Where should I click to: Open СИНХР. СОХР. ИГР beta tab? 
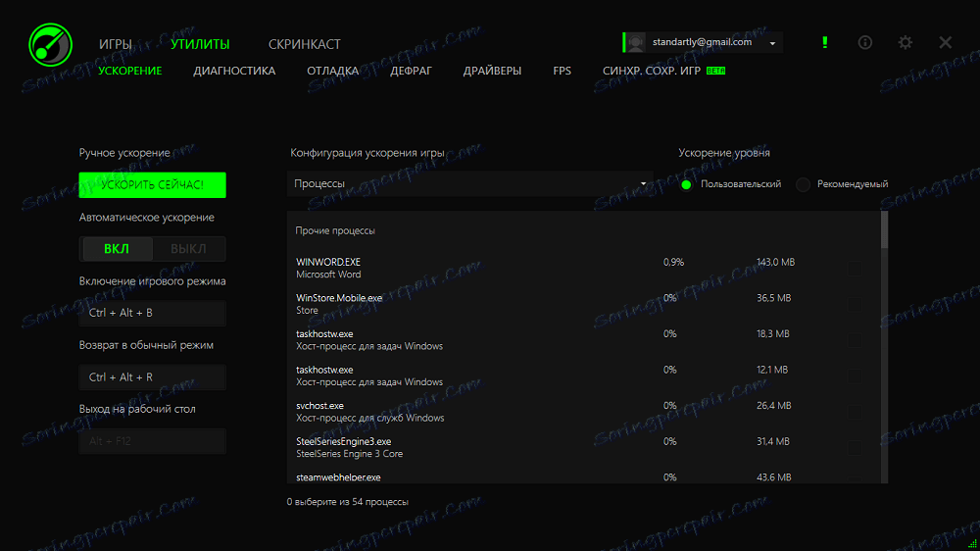(x=663, y=71)
